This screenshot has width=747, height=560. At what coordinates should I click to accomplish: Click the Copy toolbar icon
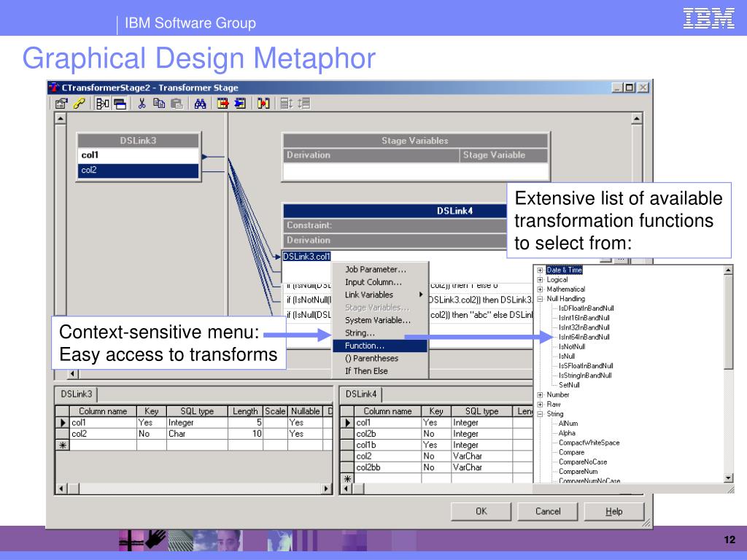click(158, 104)
